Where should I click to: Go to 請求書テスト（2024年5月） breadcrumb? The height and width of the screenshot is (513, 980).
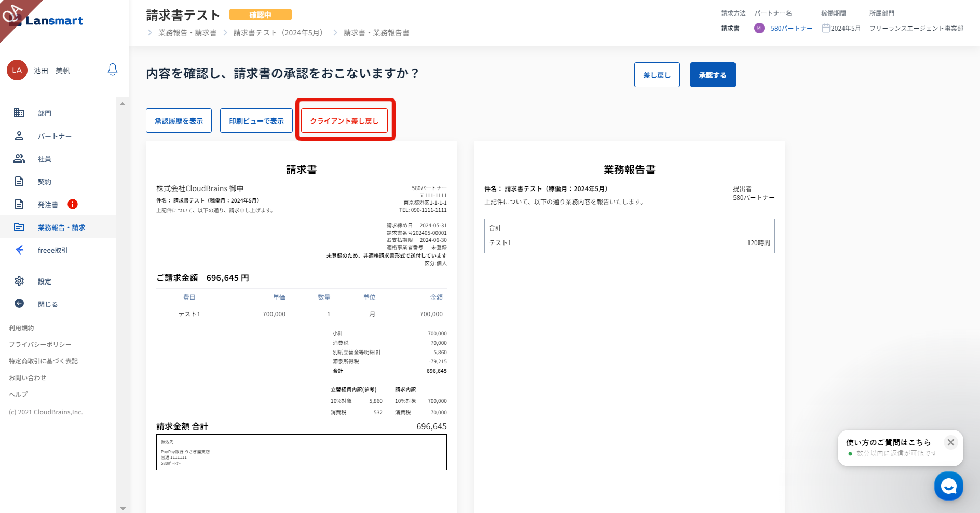click(280, 33)
